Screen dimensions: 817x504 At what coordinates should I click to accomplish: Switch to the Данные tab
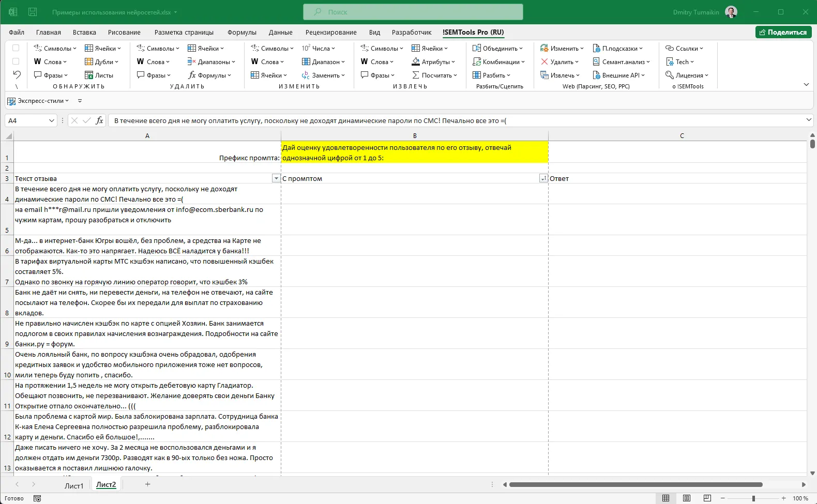click(281, 32)
